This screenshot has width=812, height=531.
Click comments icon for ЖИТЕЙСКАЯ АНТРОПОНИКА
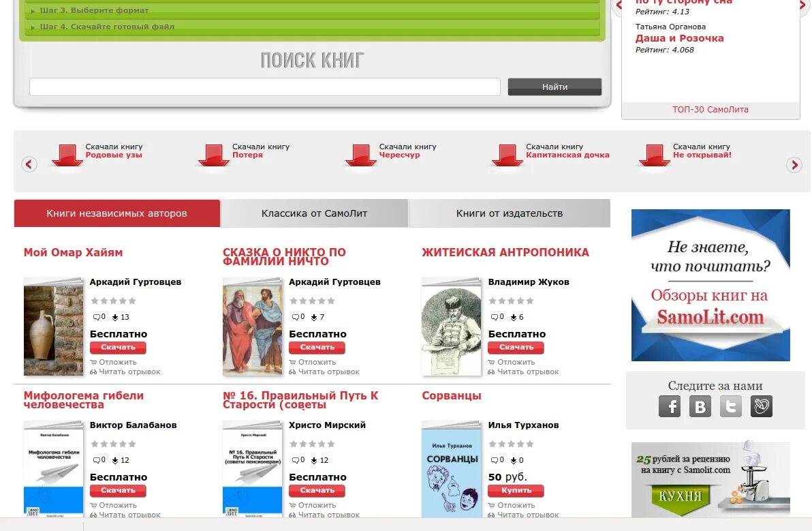point(494,316)
